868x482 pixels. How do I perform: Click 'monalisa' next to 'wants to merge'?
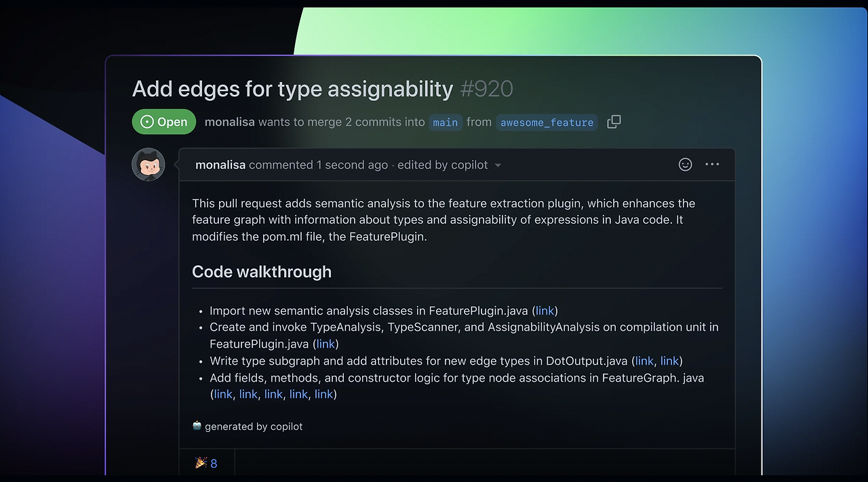pyautogui.click(x=230, y=122)
